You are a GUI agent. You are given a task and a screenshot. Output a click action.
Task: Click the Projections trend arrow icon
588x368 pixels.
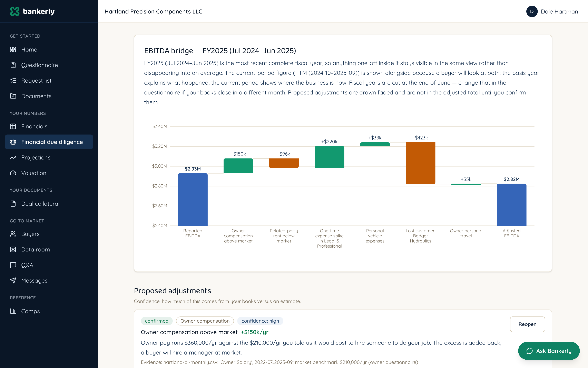(x=13, y=157)
